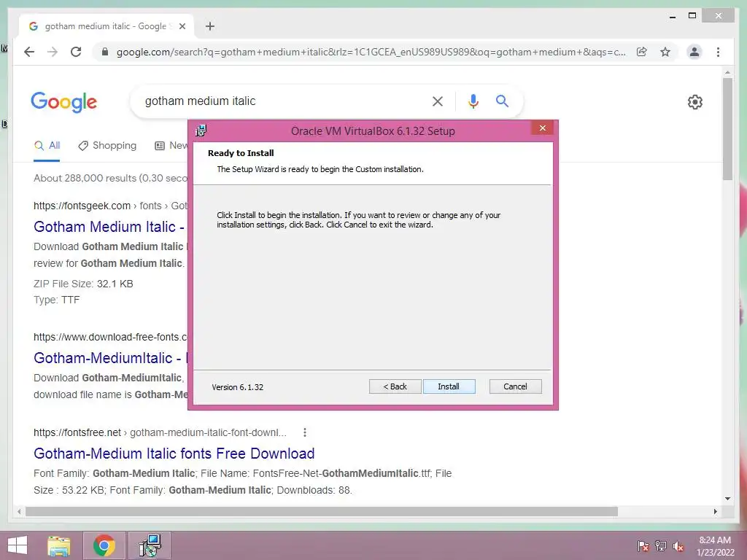Select the All search results tab
This screenshot has width=747, height=560.
(47, 146)
